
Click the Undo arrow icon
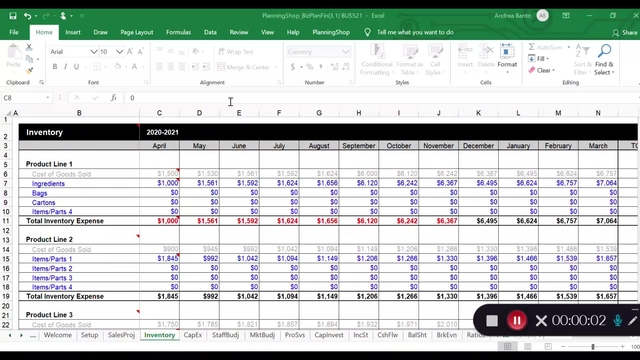coord(27,16)
